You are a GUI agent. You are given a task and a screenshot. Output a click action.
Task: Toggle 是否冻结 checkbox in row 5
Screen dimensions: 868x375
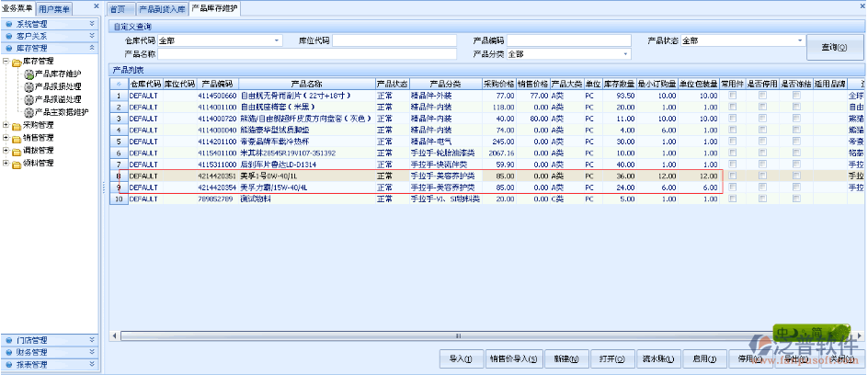(x=796, y=142)
